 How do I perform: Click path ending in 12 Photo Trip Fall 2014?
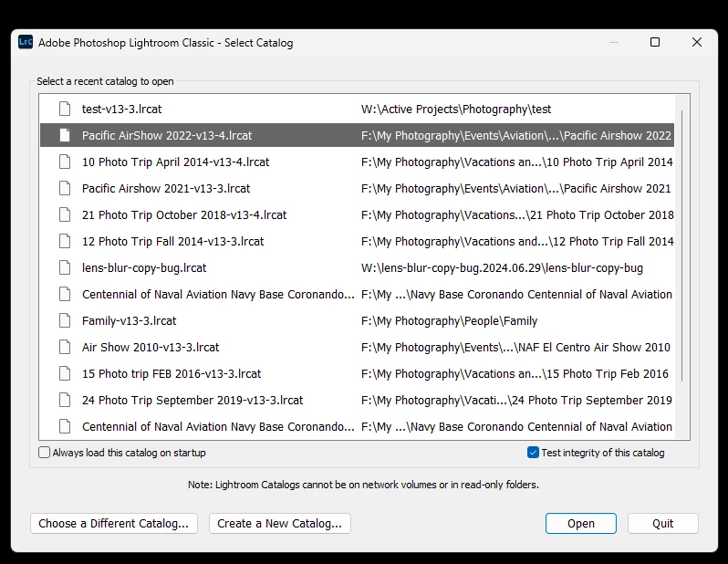click(517, 242)
